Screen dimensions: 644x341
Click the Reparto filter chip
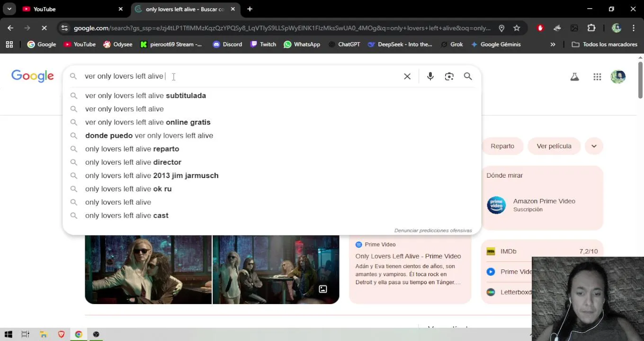click(x=502, y=146)
